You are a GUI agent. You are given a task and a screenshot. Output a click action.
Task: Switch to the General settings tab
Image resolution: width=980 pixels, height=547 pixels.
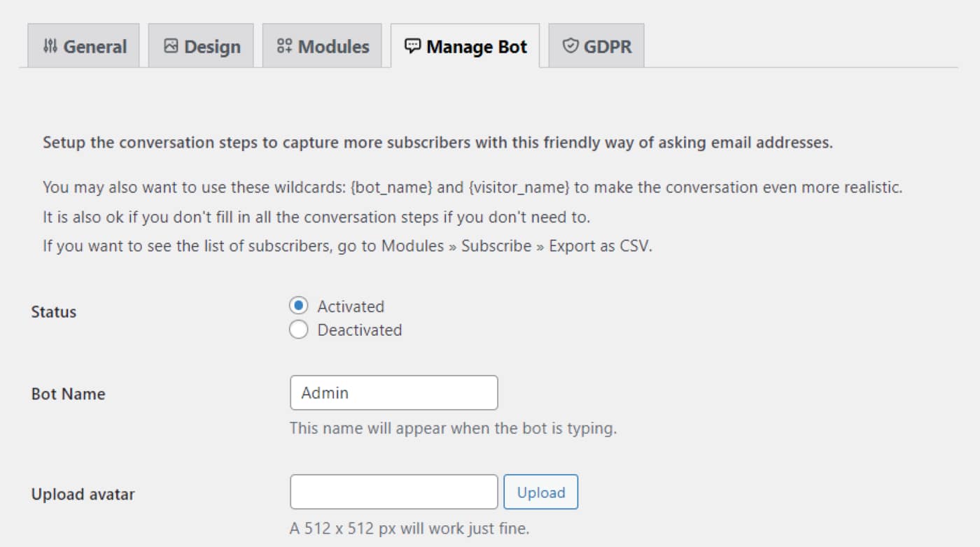click(x=83, y=45)
